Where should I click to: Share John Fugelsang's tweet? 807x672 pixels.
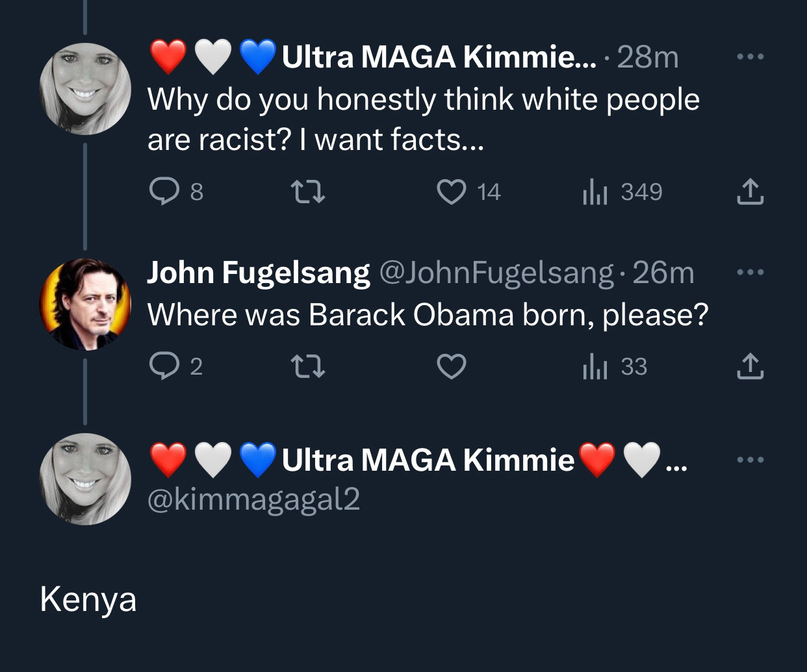[750, 366]
